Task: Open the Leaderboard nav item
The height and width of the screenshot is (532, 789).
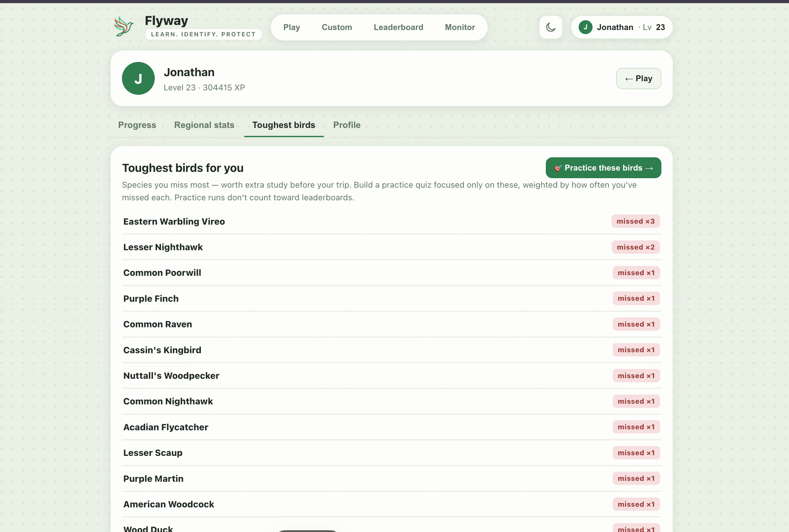Action: click(x=398, y=27)
